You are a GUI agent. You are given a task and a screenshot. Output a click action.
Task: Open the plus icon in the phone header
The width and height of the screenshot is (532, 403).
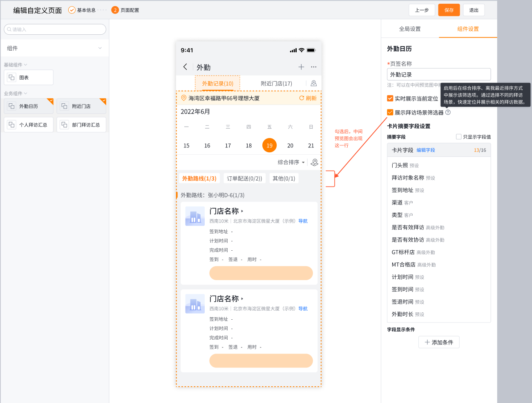click(301, 67)
